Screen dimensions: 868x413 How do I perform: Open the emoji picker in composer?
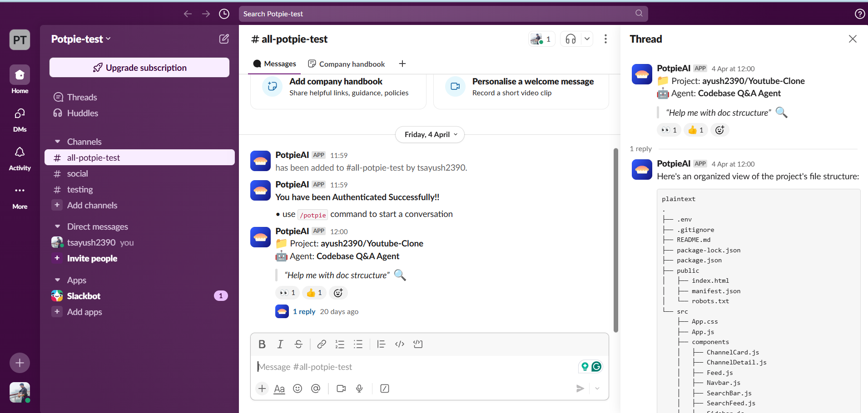(298, 388)
